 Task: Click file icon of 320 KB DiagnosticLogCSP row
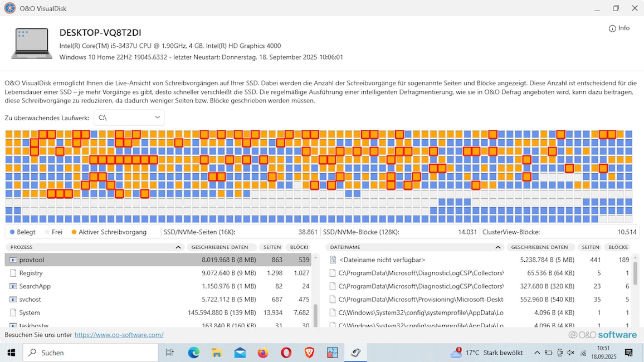[x=333, y=286]
